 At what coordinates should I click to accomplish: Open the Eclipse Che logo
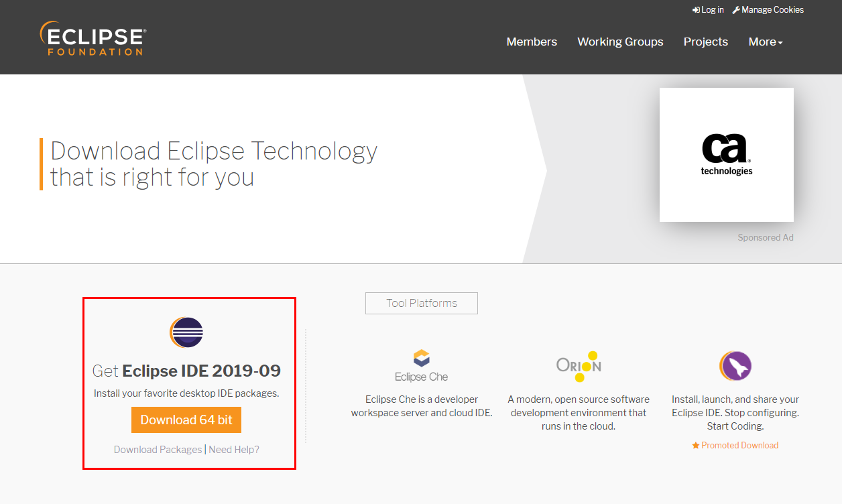(x=421, y=365)
